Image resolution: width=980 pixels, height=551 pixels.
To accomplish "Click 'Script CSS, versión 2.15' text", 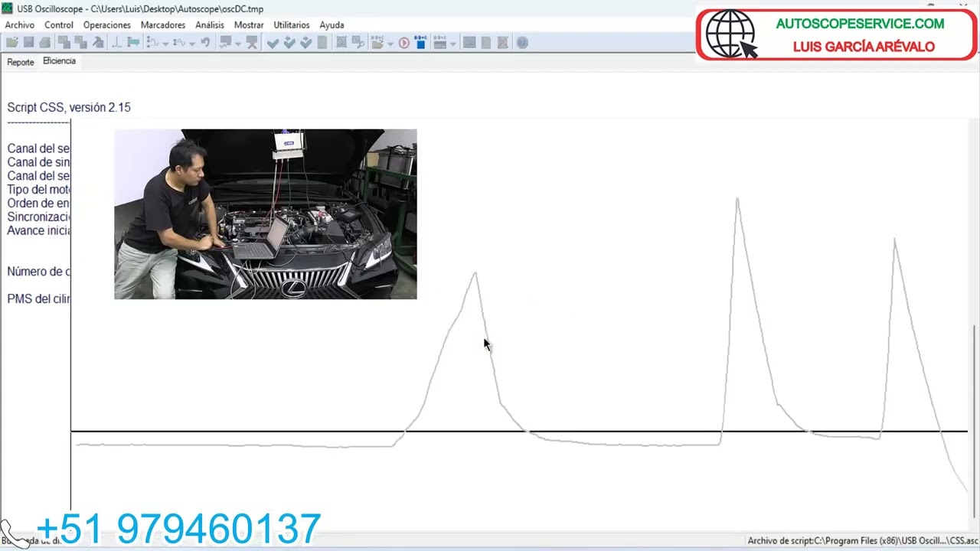I will click(69, 107).
